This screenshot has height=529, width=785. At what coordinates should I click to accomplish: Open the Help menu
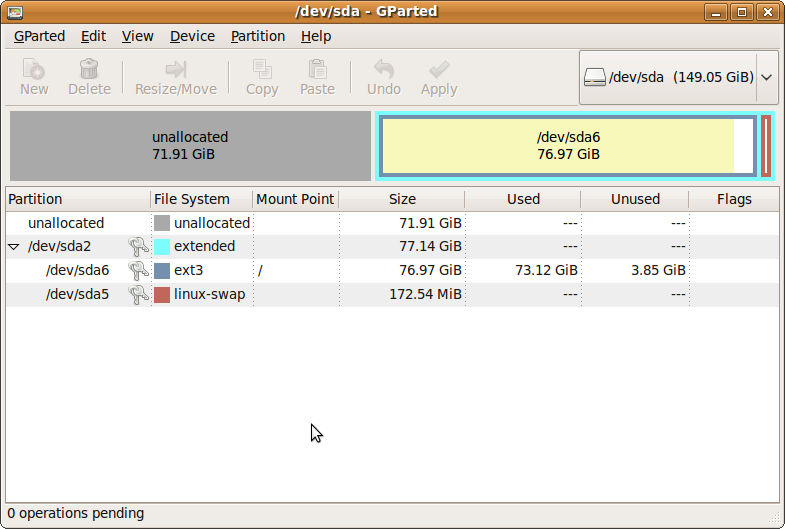[316, 37]
